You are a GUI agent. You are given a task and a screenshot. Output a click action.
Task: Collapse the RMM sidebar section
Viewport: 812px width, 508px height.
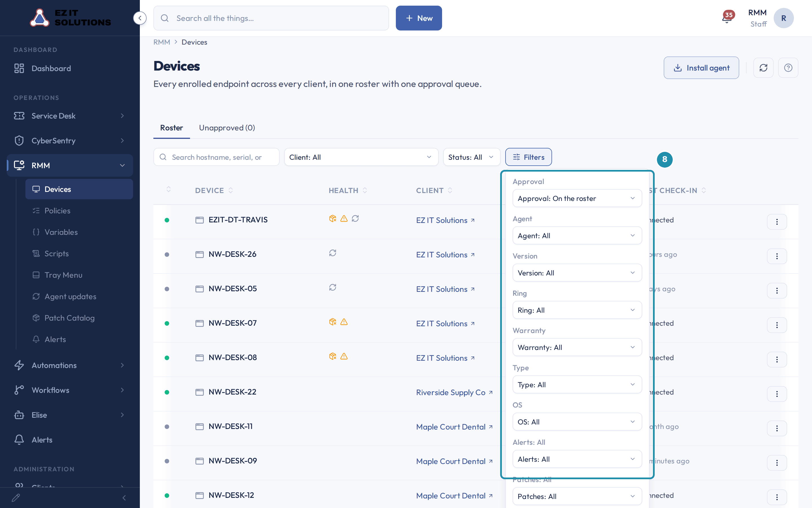click(70, 166)
